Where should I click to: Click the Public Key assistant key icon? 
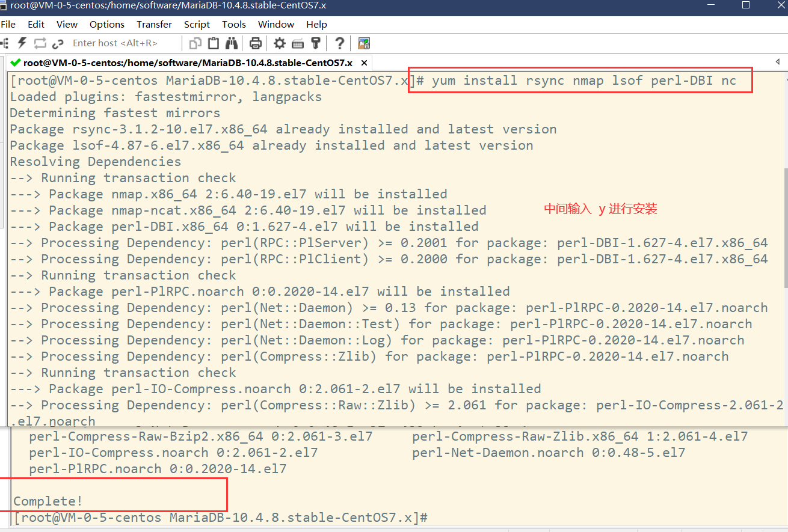[316, 43]
